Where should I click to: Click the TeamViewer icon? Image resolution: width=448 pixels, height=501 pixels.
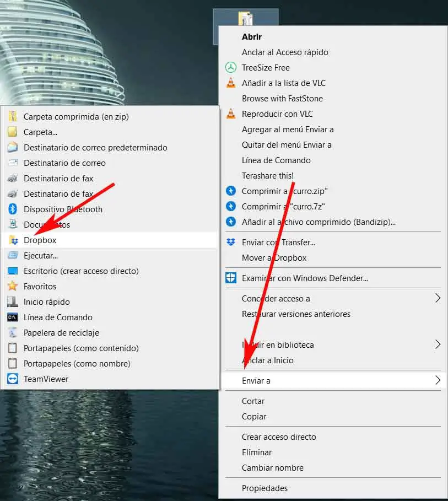[x=13, y=379]
